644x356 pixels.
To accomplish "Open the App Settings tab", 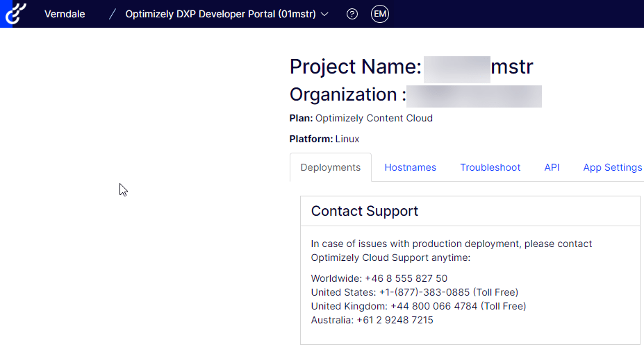I will [x=612, y=167].
